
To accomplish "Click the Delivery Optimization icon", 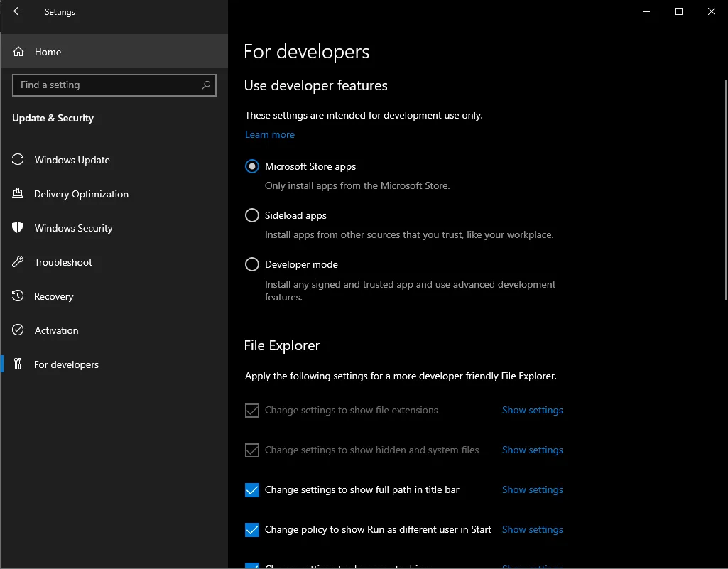I will 18,194.
